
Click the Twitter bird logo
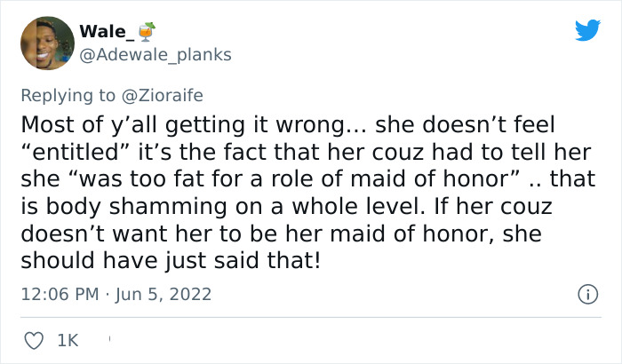click(587, 31)
